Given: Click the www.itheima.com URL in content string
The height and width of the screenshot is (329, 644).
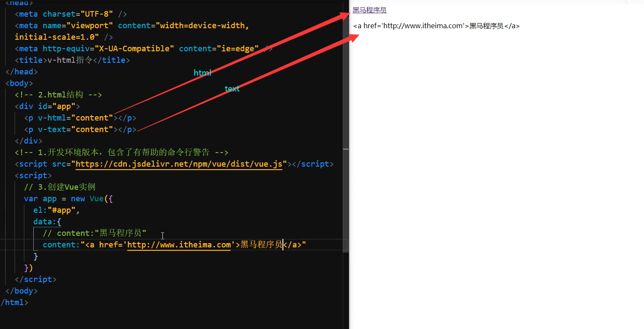Looking at the screenshot, I should point(179,245).
